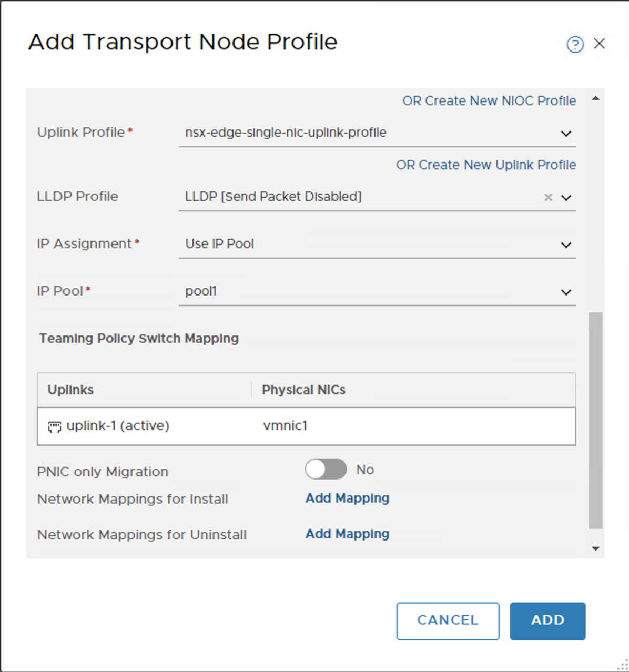Close the Add Transport Node Profile dialog
Screen dimensions: 629x672
[x=600, y=44]
